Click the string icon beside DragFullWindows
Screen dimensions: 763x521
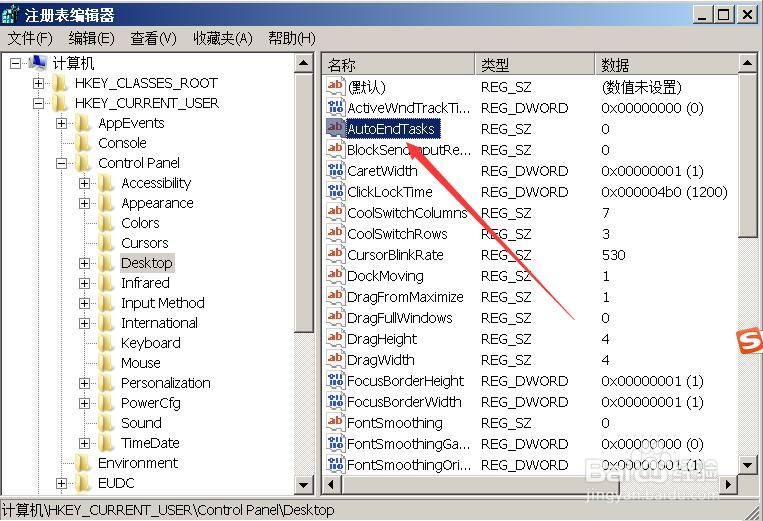[335, 317]
